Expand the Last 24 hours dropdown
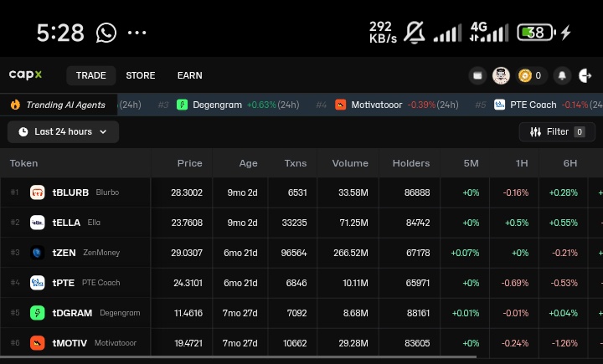The image size is (603, 364). 63,132
